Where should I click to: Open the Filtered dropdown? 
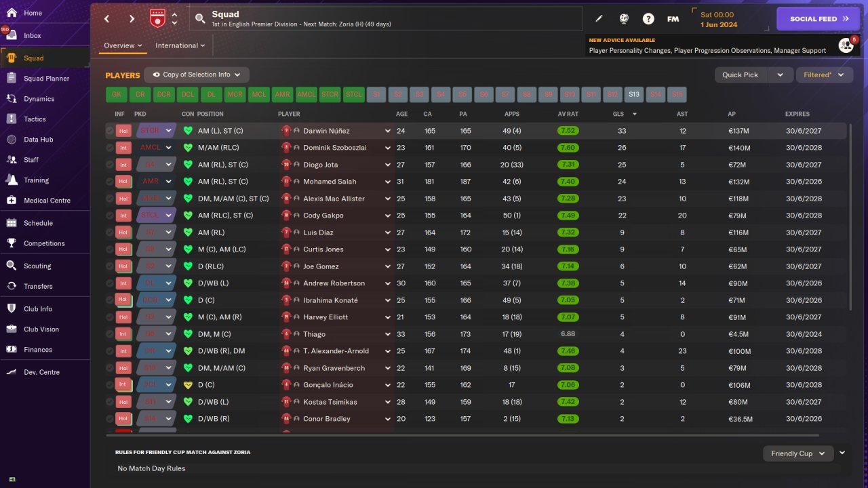[x=824, y=75]
